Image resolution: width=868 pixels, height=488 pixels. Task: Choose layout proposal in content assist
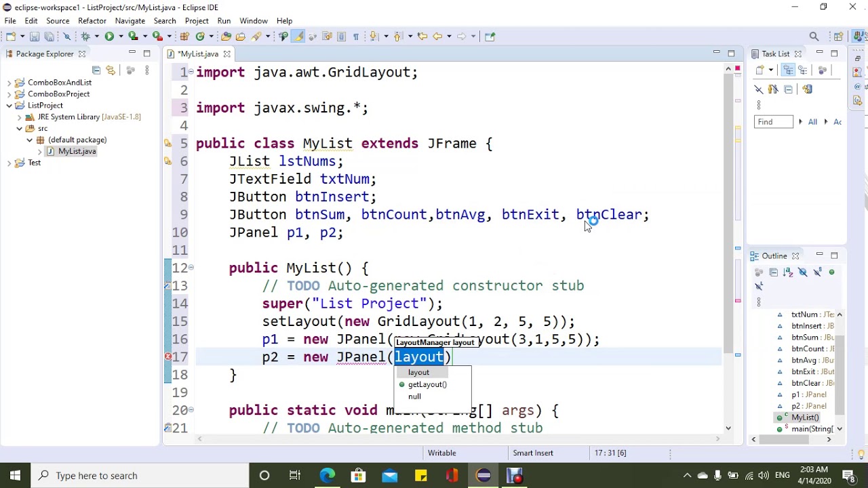tap(418, 372)
